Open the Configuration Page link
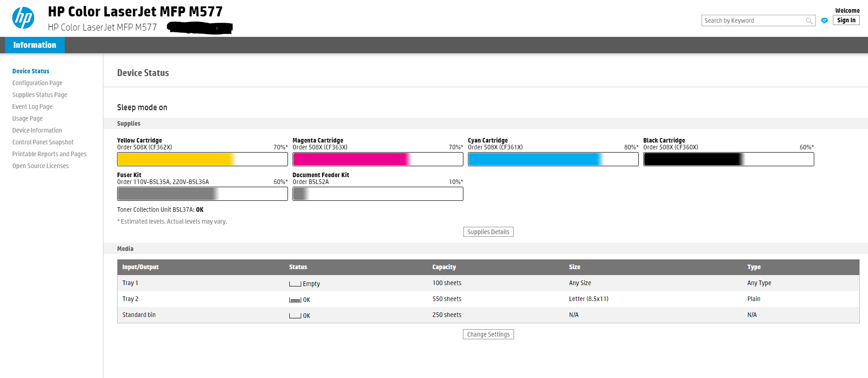This screenshot has height=378, width=868. click(x=37, y=83)
